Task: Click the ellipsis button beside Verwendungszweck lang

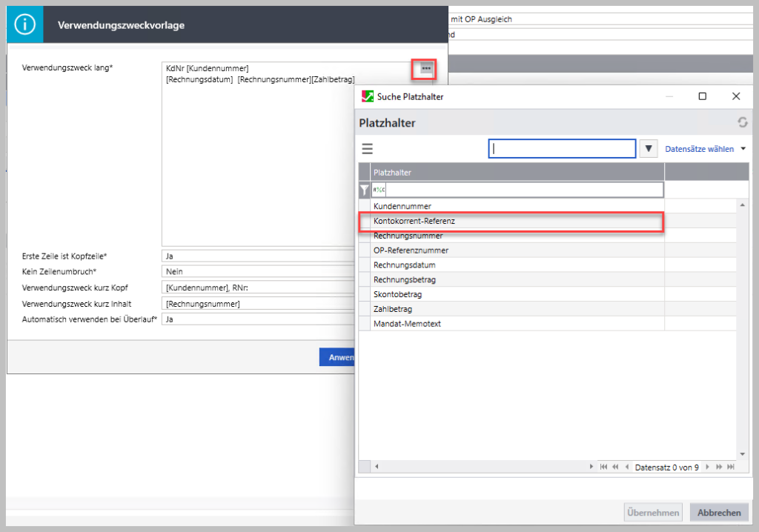Action: click(425, 68)
